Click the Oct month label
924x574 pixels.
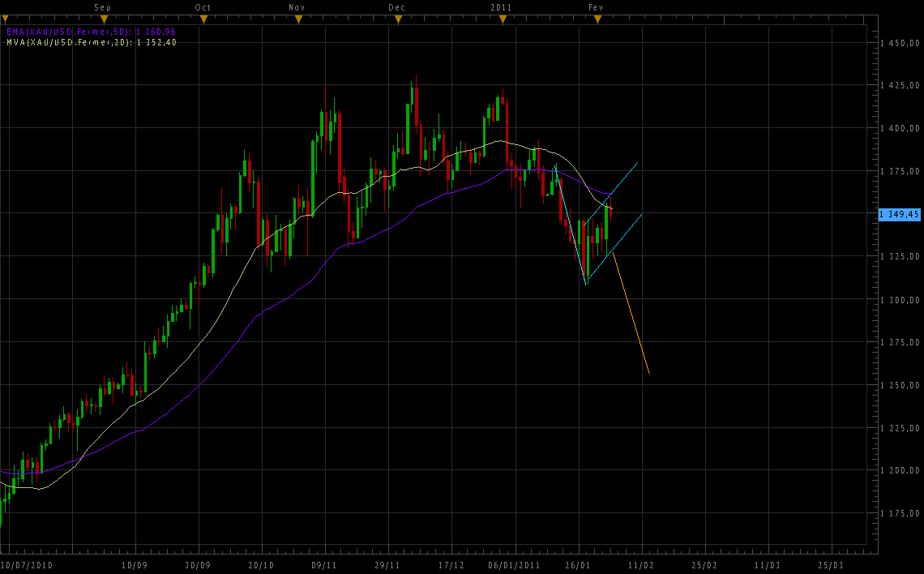click(x=203, y=7)
